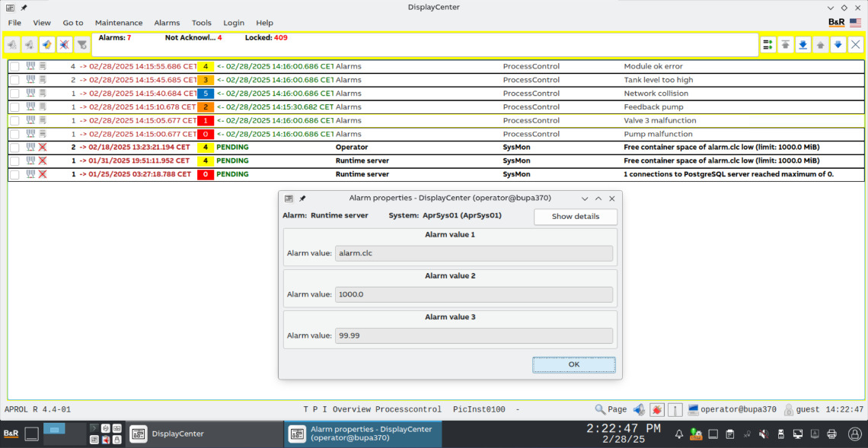Viewport: 868px width, 448px height.
Task: Expand the language flag selector
Action: [856, 23]
